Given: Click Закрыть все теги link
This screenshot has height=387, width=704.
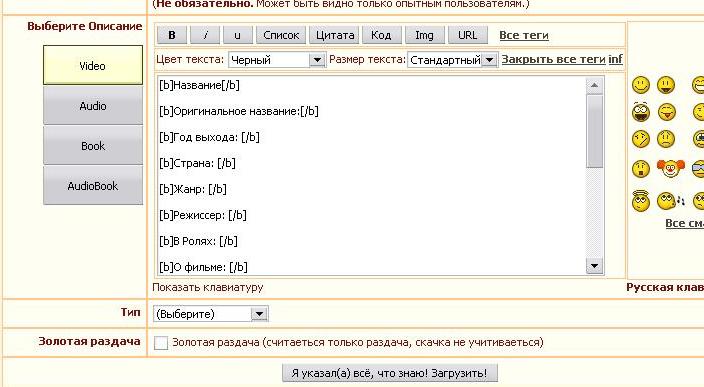Looking at the screenshot, I should [x=554, y=59].
